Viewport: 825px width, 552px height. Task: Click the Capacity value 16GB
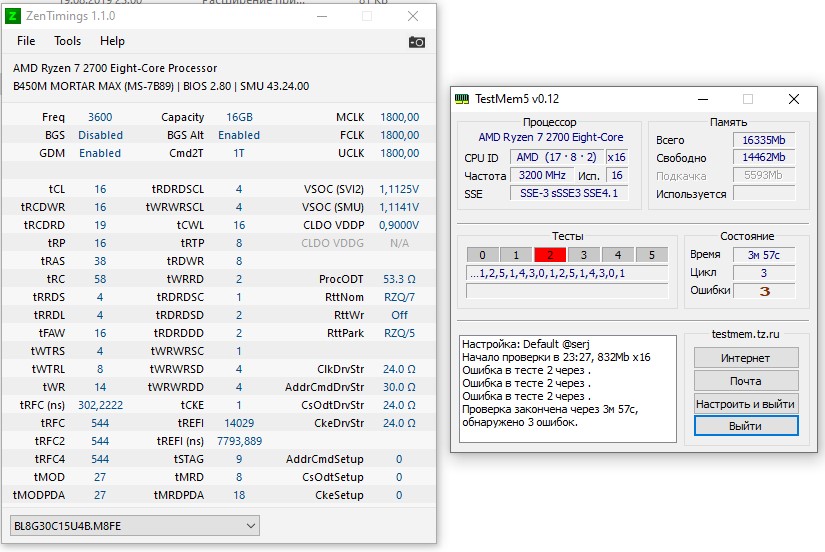click(239, 117)
